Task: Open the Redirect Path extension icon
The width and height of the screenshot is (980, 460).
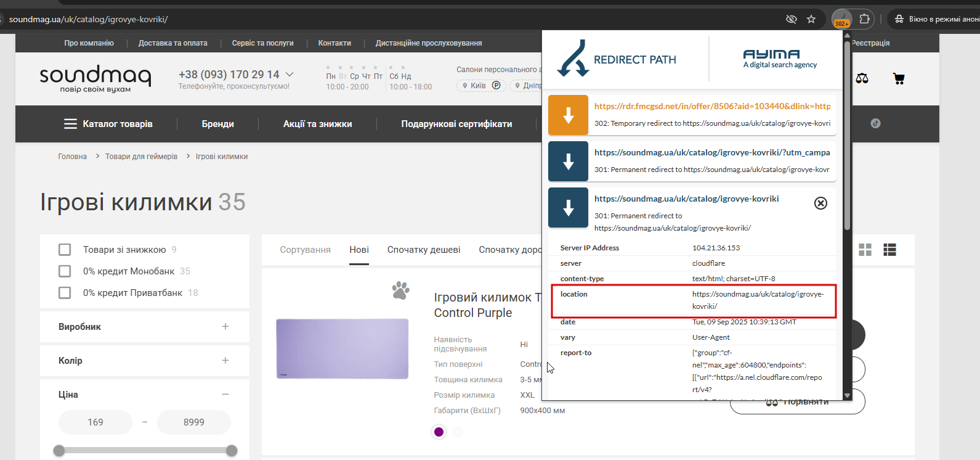Action: 842,19
